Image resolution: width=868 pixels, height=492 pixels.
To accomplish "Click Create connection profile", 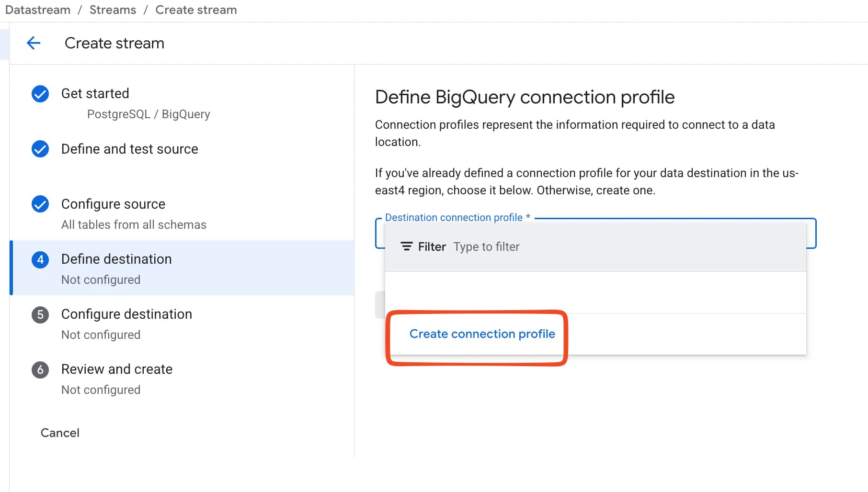I will (481, 334).
